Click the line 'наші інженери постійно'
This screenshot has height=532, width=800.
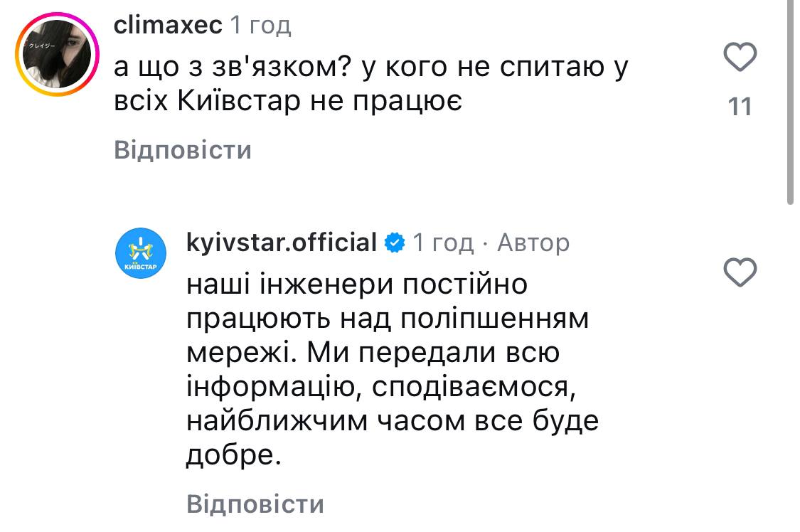(357, 284)
